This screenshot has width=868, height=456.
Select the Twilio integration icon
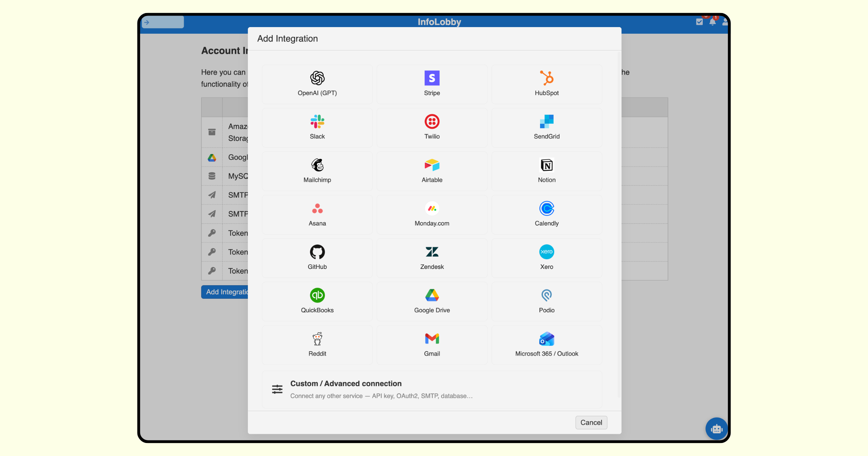coord(432,122)
